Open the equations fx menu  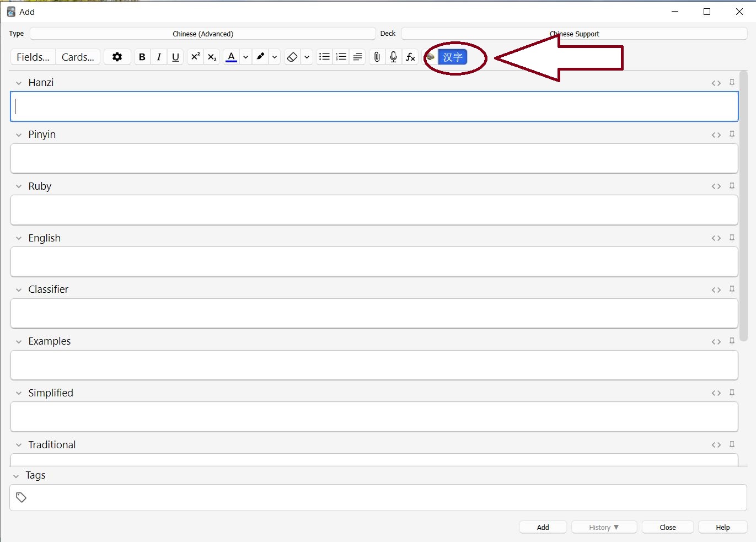click(x=410, y=57)
